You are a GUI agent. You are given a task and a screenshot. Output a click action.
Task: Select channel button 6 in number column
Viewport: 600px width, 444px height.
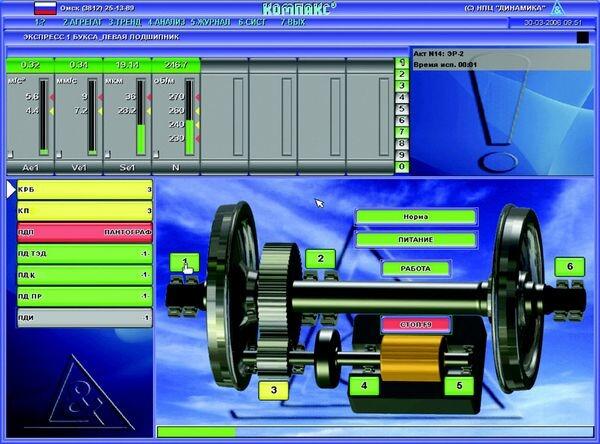402,120
